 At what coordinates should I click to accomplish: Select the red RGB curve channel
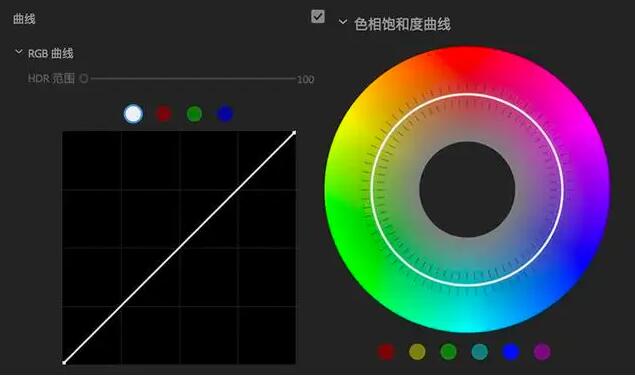coord(164,114)
